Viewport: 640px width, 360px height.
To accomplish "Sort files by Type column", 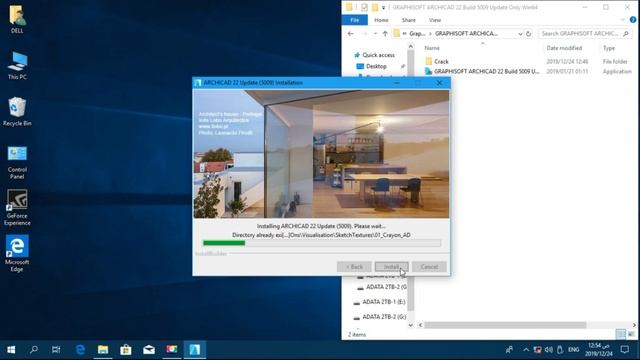I will pos(609,48).
